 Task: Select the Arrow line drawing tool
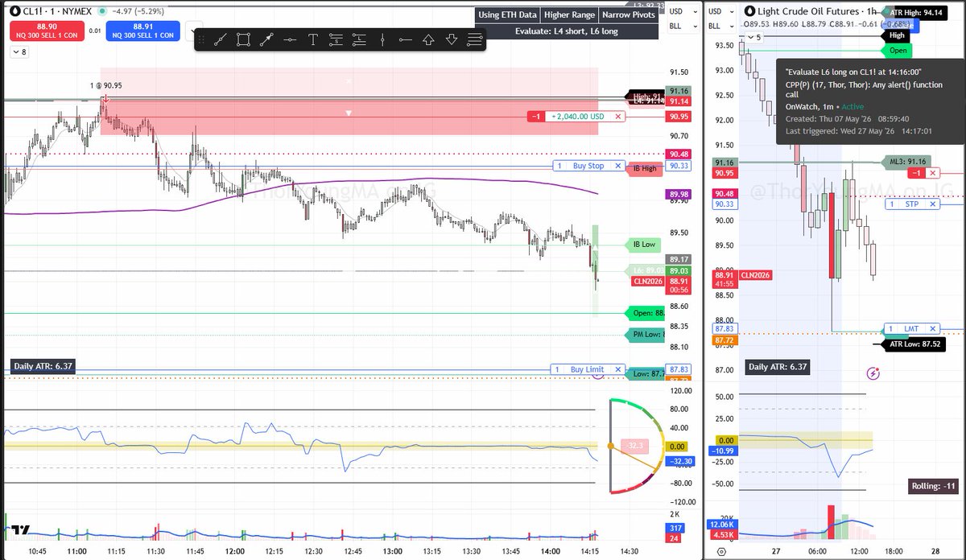[266, 39]
